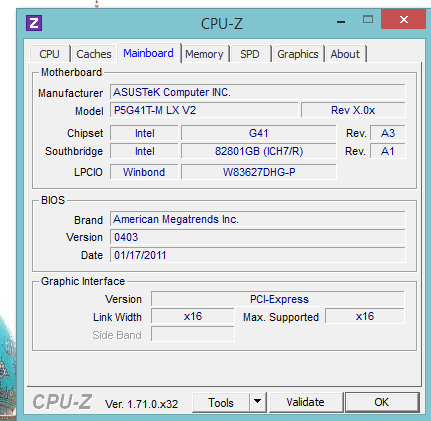
Task: Click the Validate button
Action: click(306, 403)
